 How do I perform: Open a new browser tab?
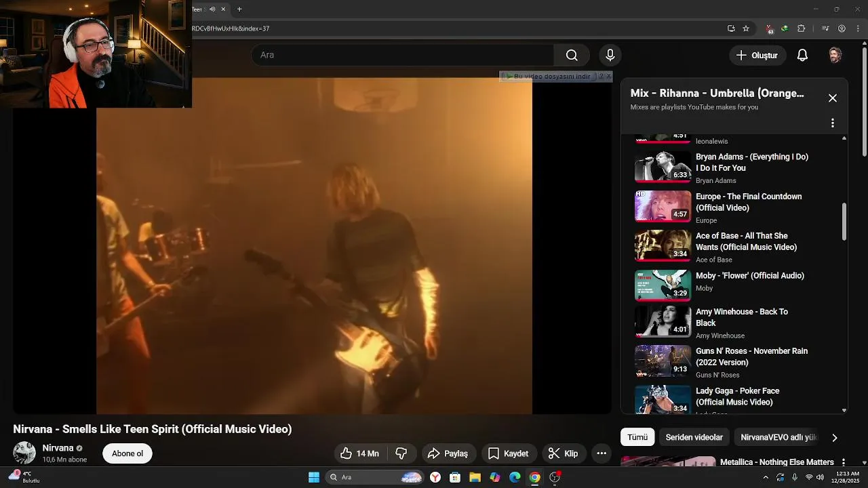point(239,9)
